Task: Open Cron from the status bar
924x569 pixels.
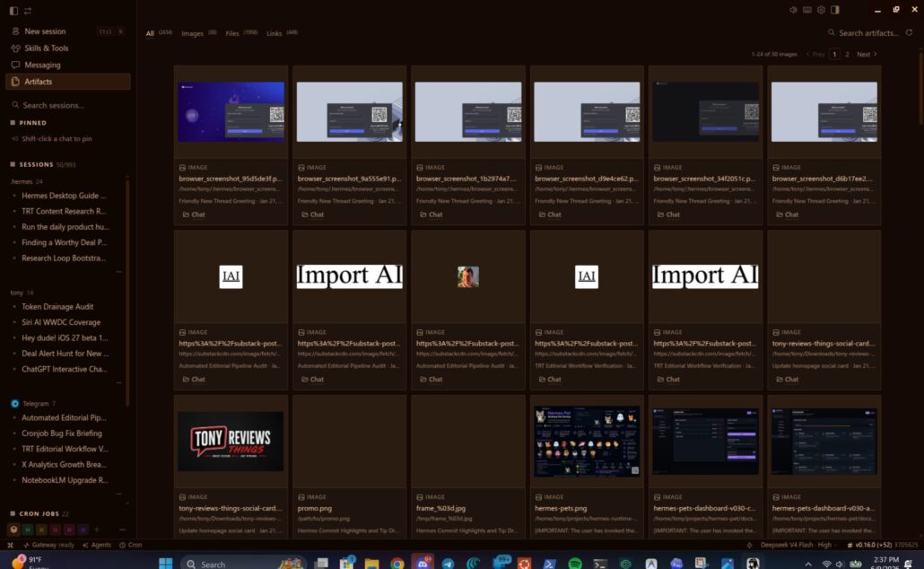Action: (131, 545)
